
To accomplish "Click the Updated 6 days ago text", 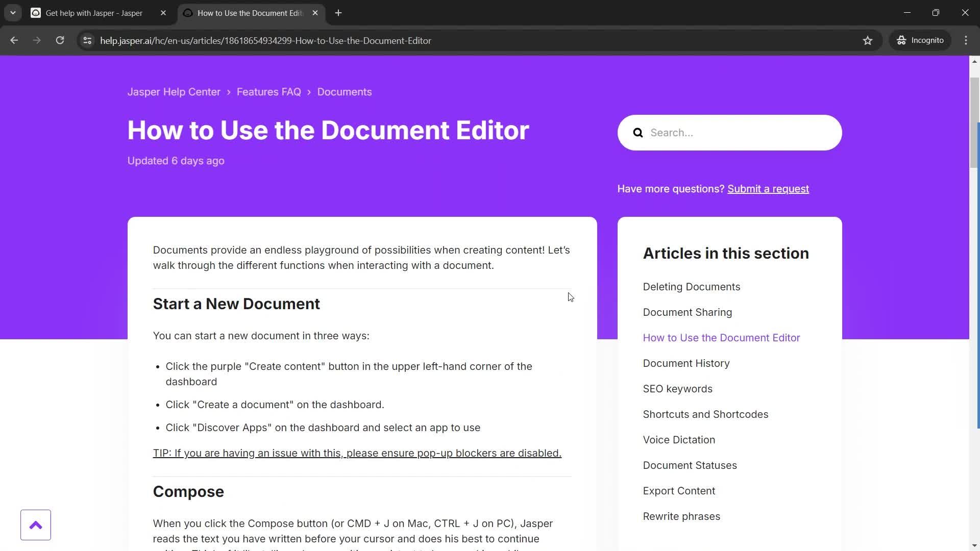I will [176, 161].
